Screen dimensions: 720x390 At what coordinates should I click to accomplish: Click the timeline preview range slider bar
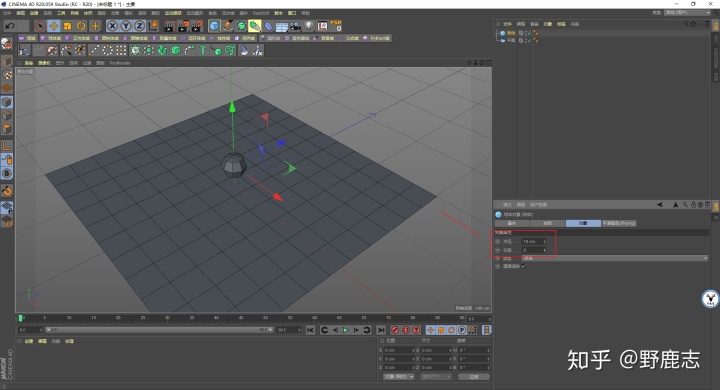tap(159, 330)
